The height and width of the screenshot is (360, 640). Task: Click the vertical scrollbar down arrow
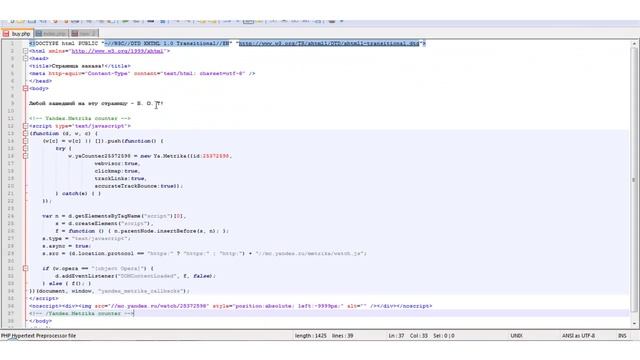click(x=634, y=324)
